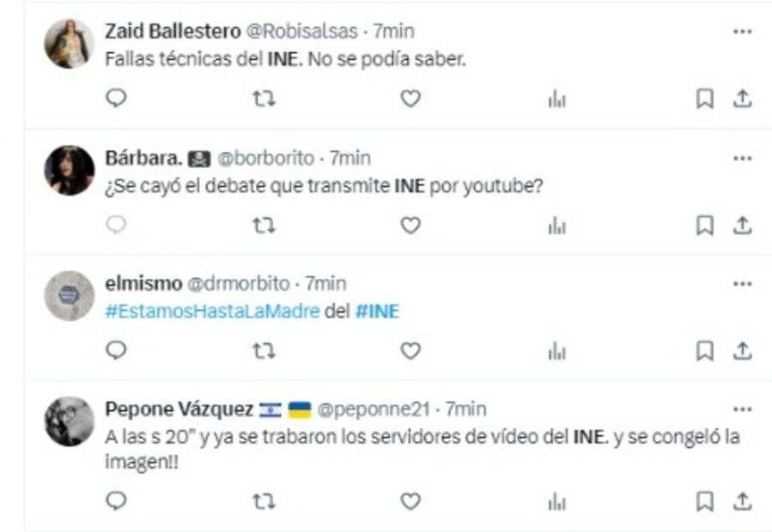Bookmark elmismo's tweet
This screenshot has height=532, width=772.
point(704,351)
